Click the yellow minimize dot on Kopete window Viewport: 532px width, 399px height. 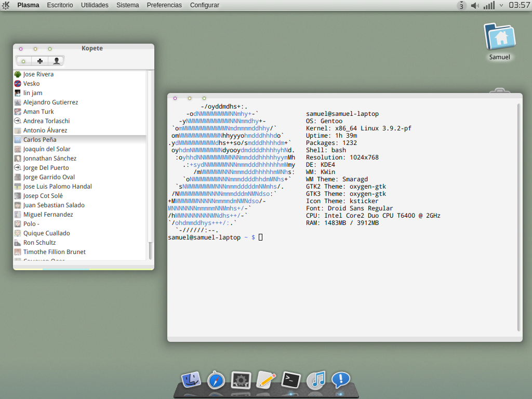click(35, 49)
